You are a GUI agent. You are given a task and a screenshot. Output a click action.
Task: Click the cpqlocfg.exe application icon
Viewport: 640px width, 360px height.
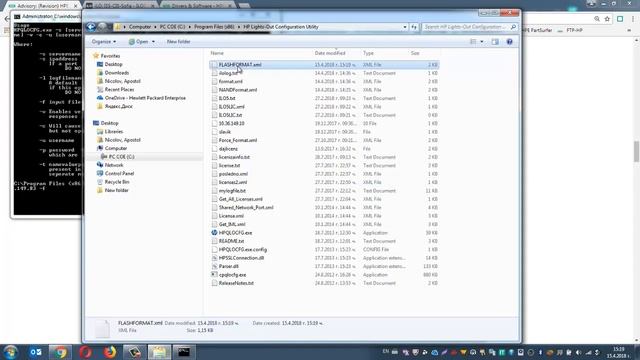(214, 275)
